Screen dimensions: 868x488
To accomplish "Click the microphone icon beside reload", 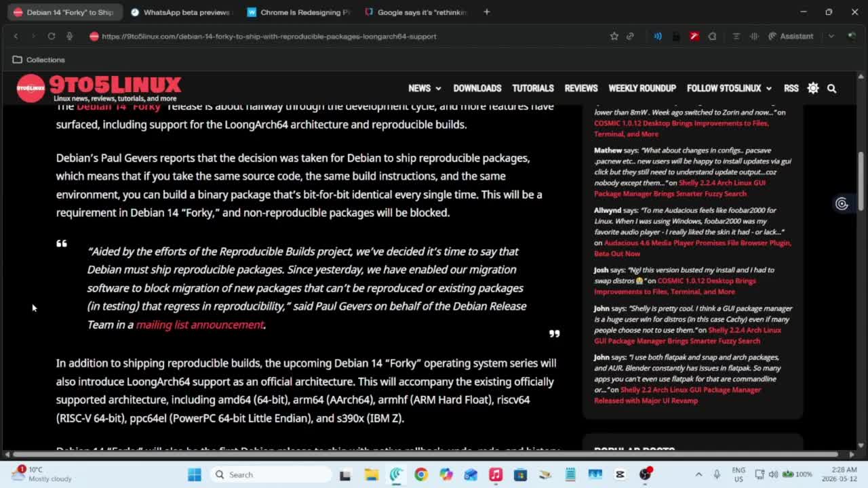I will 69,37.
